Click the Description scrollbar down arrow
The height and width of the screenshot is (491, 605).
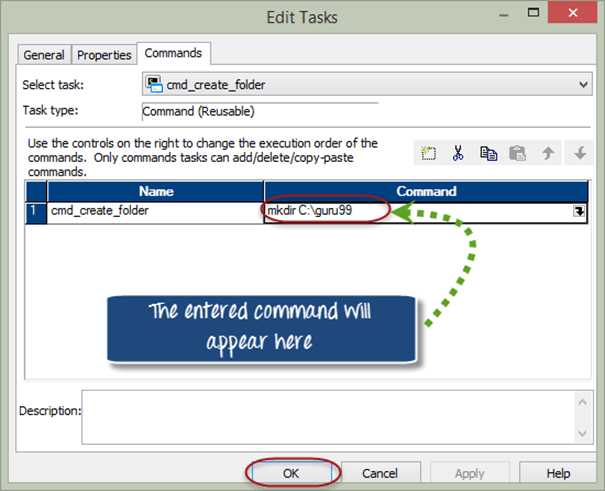click(581, 434)
